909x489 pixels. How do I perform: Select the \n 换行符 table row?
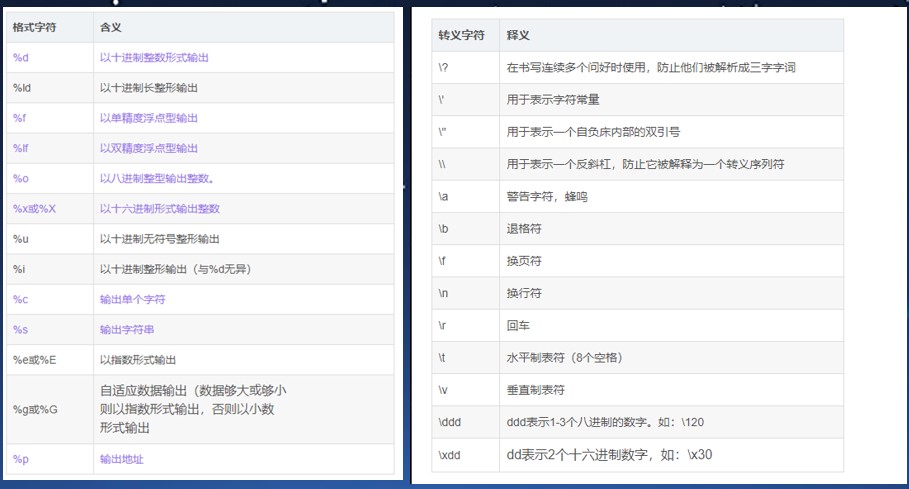pyautogui.click(x=636, y=294)
